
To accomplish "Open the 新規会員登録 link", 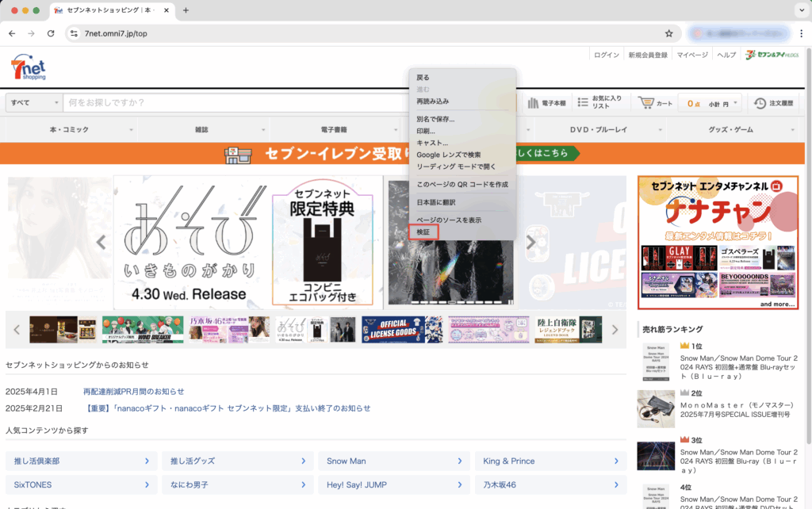I will 648,55.
